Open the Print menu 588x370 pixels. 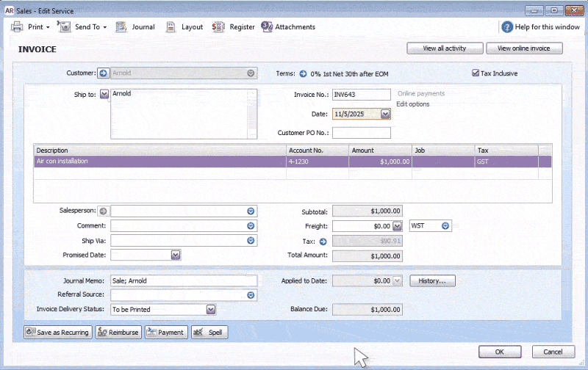click(39, 27)
